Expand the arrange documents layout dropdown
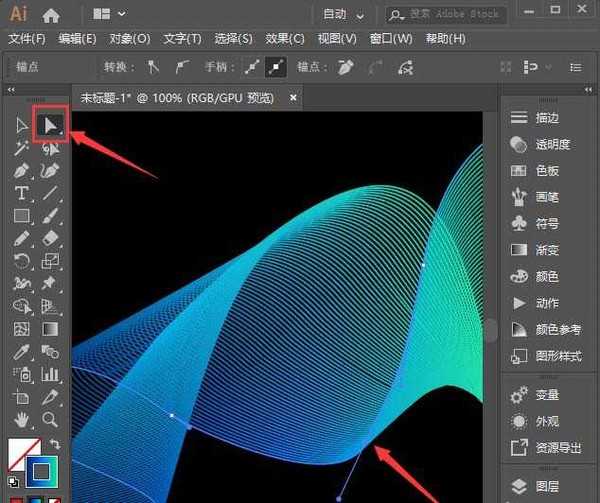 [x=108, y=14]
